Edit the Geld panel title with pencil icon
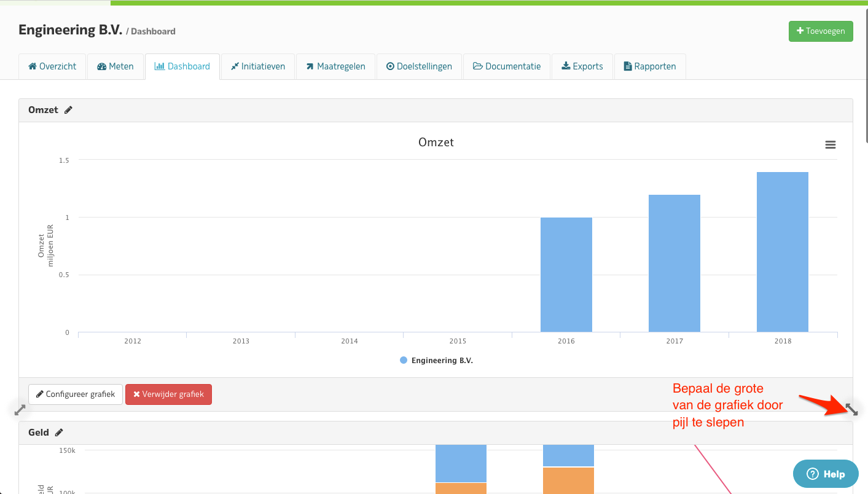 coord(59,433)
